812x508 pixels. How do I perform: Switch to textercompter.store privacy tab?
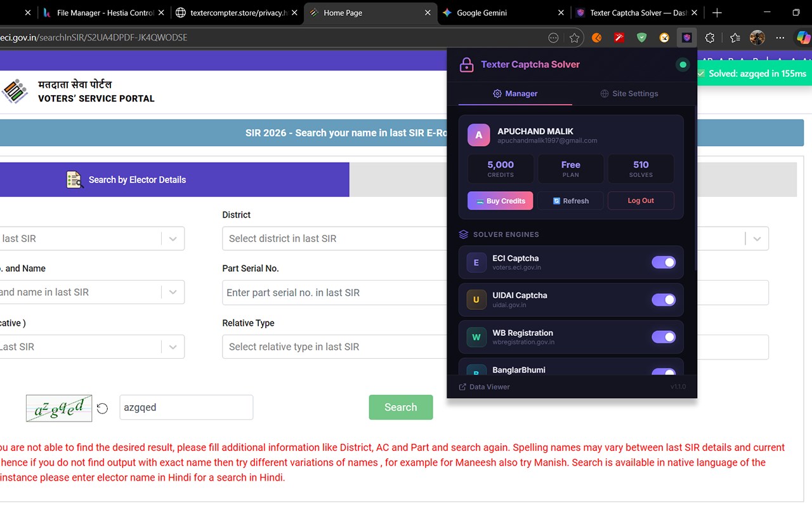[x=235, y=13]
